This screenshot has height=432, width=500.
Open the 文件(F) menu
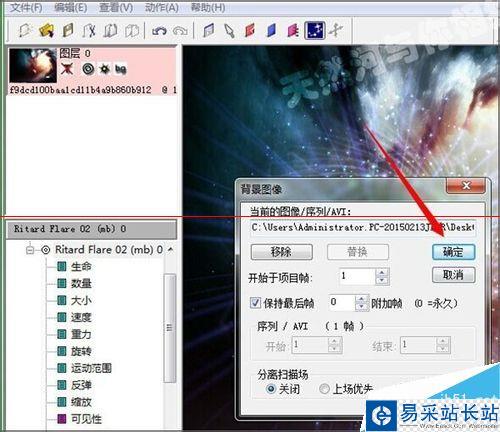pyautogui.click(x=26, y=7)
